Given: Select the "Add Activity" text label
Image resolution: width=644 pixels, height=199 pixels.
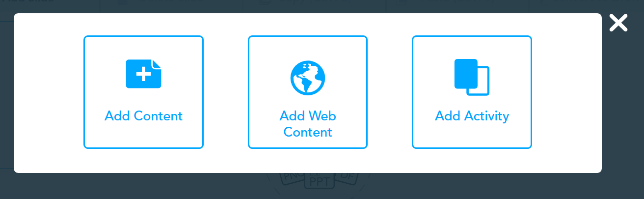Looking at the screenshot, I should click(x=472, y=116).
